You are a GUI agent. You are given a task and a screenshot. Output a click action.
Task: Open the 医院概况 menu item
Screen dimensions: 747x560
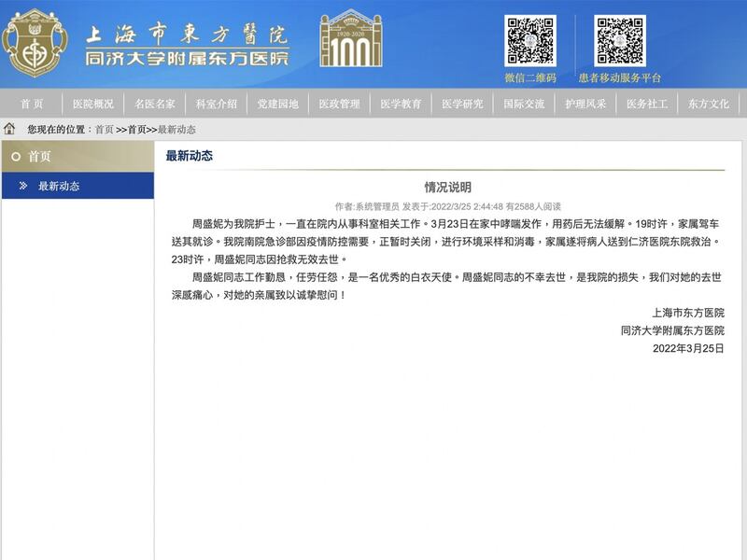pyautogui.click(x=93, y=104)
